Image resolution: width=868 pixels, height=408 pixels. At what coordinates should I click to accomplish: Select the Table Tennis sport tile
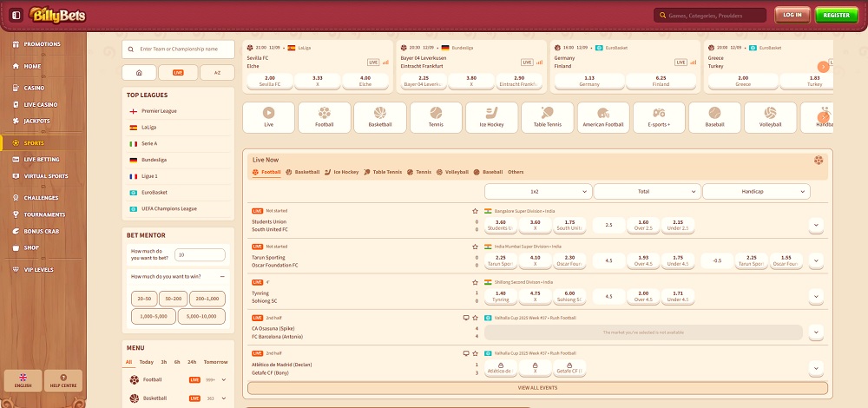pos(548,117)
